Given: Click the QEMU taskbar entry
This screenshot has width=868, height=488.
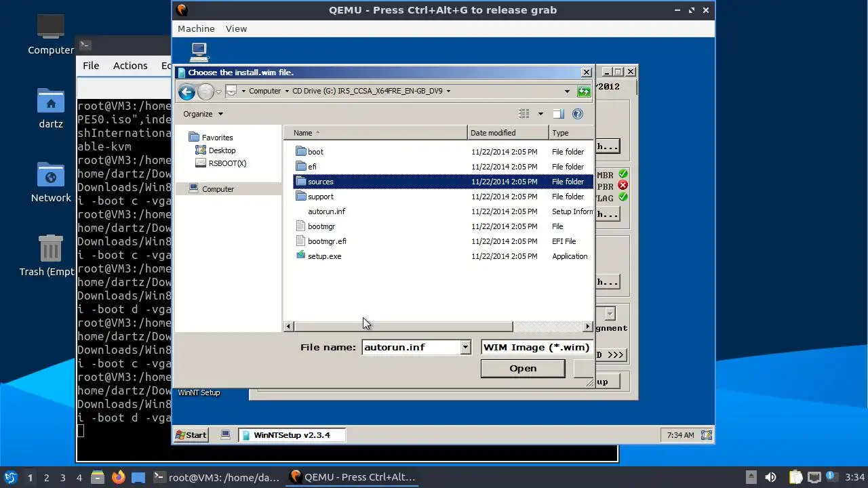Looking at the screenshot, I should click(x=353, y=477).
